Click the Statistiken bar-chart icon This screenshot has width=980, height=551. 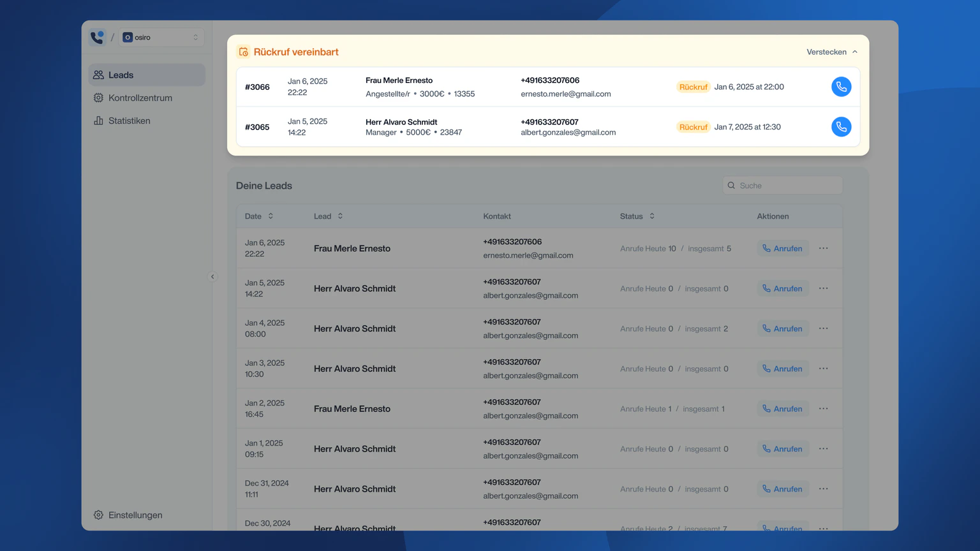click(x=99, y=121)
